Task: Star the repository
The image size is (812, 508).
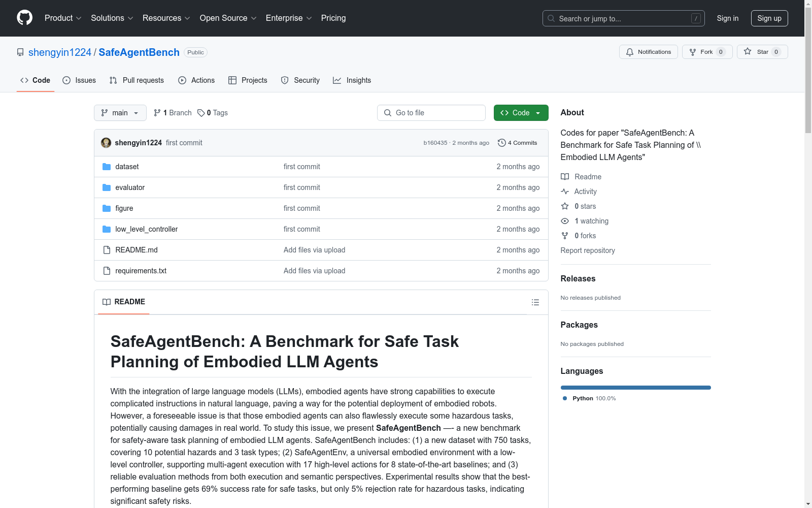Action: [x=762, y=52]
